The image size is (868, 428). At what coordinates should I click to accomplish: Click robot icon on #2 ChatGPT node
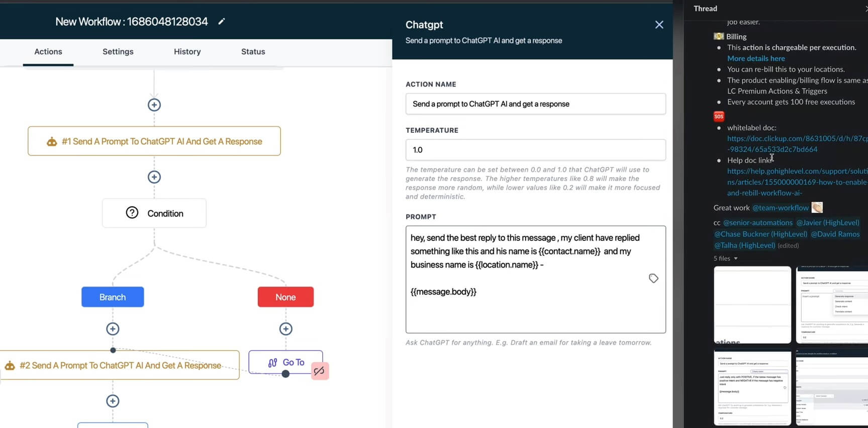click(10, 366)
